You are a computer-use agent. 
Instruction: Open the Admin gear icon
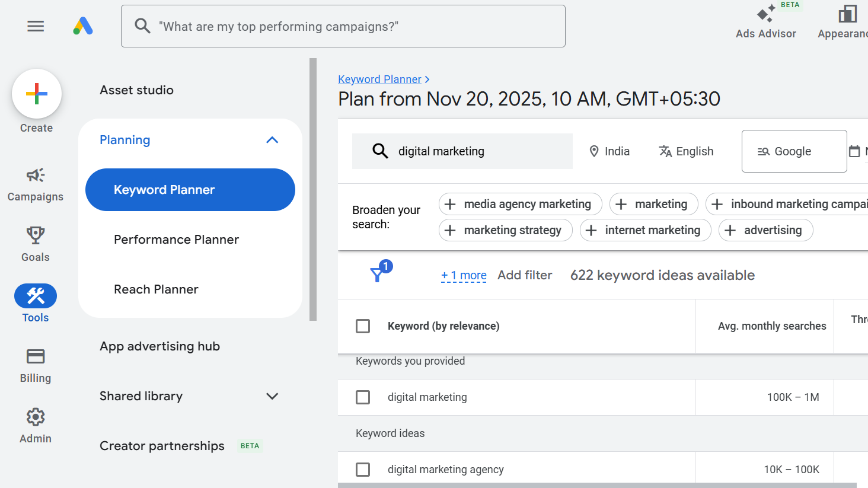[x=35, y=416]
